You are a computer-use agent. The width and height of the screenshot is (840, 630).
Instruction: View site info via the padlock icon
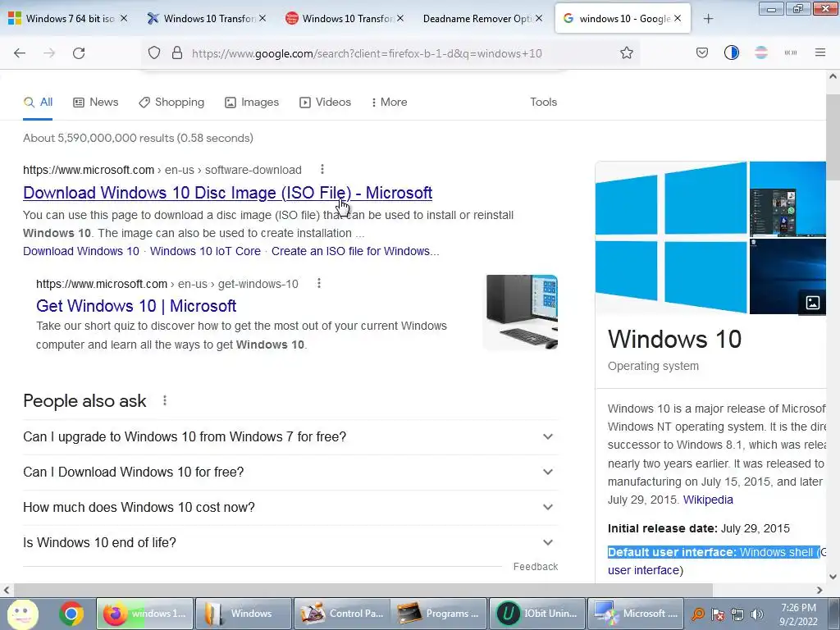click(x=177, y=53)
